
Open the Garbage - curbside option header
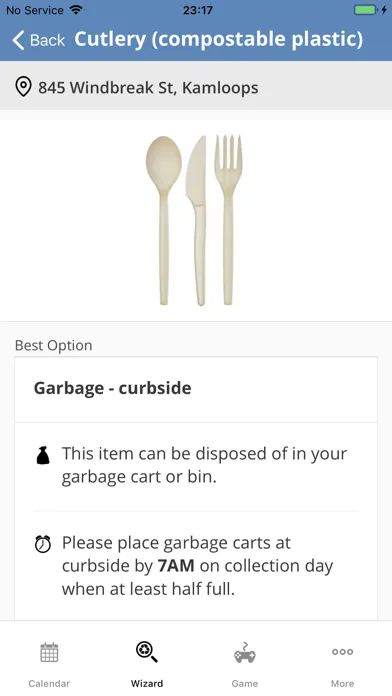(196, 389)
